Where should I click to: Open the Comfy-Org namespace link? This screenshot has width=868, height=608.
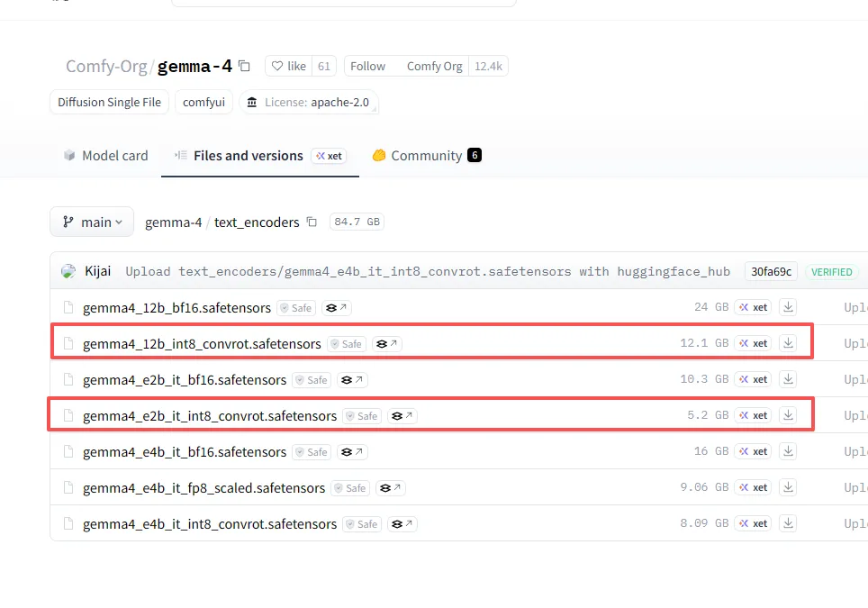coord(106,66)
